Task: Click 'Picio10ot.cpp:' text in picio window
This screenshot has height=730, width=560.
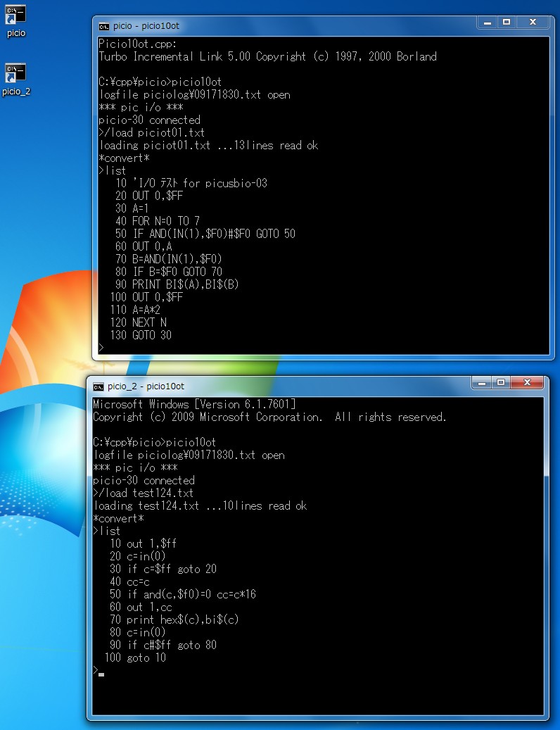Action: click(x=138, y=44)
